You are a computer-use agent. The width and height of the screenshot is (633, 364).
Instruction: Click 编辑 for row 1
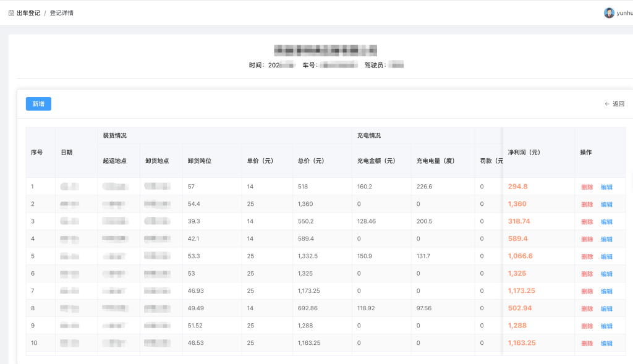tap(606, 187)
